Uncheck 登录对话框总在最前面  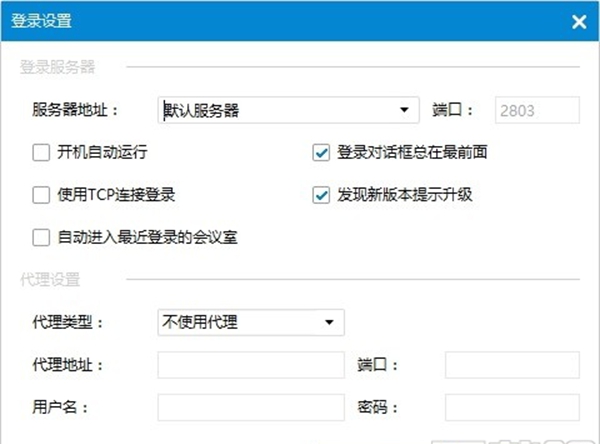pyautogui.click(x=321, y=152)
